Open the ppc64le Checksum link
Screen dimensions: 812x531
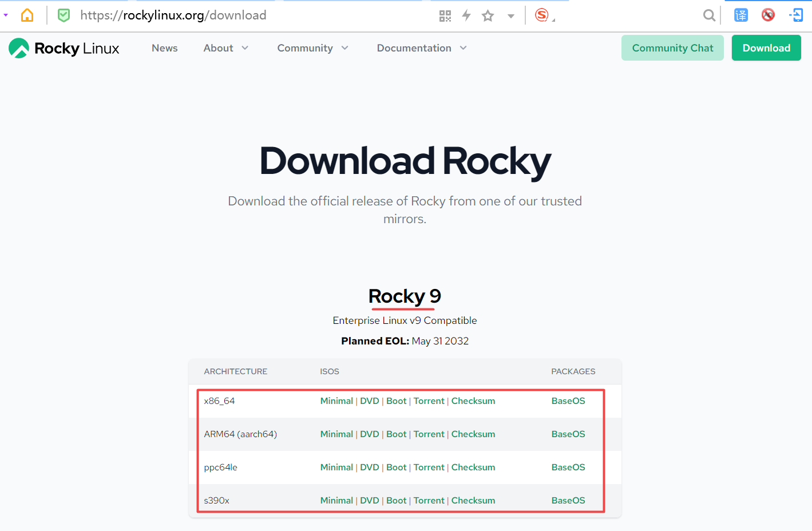tap(473, 467)
